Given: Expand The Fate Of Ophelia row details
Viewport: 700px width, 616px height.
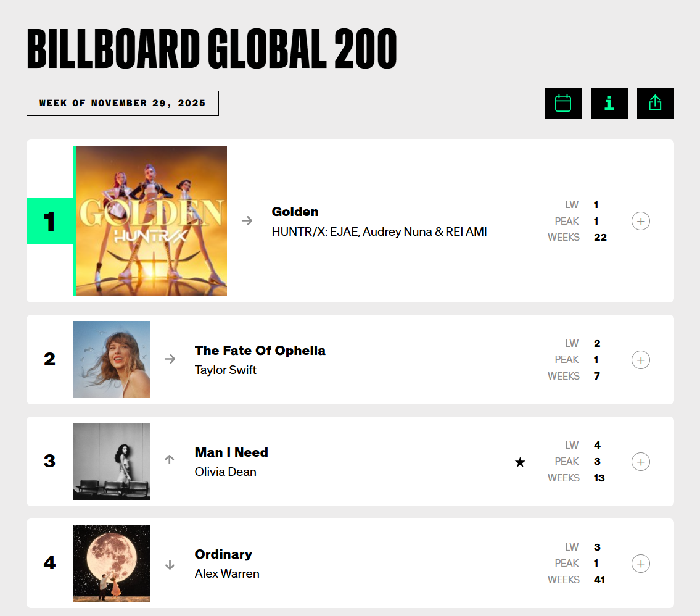Looking at the screenshot, I should (641, 360).
